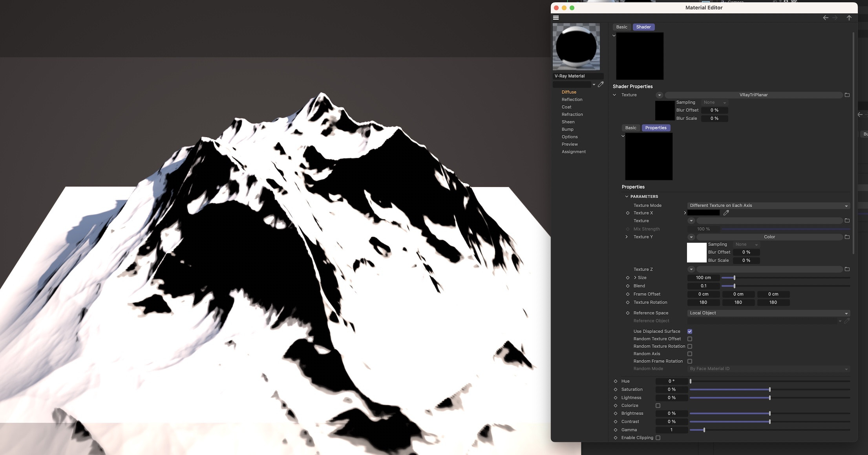The image size is (868, 455).
Task: Click the VRayTriPlanar shader button
Action: pyautogui.click(x=753, y=95)
